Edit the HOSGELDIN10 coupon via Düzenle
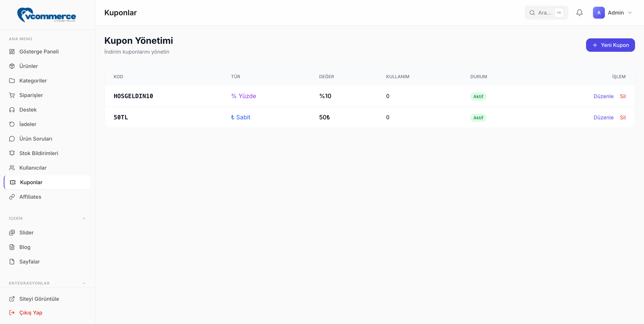The image size is (644, 324). 603,96
